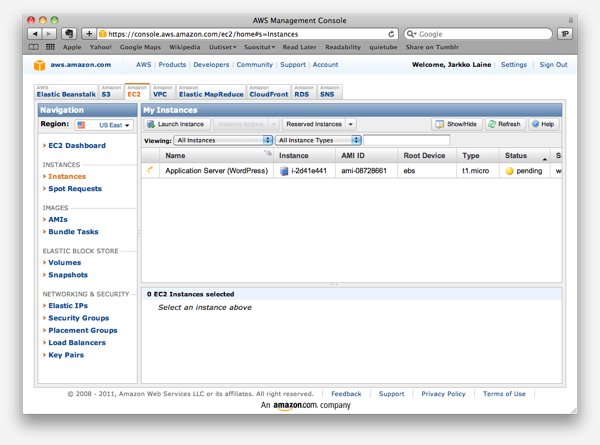Image resolution: width=600 pixels, height=445 pixels.
Task: Open the Region US East dropdown
Action: tap(102, 125)
